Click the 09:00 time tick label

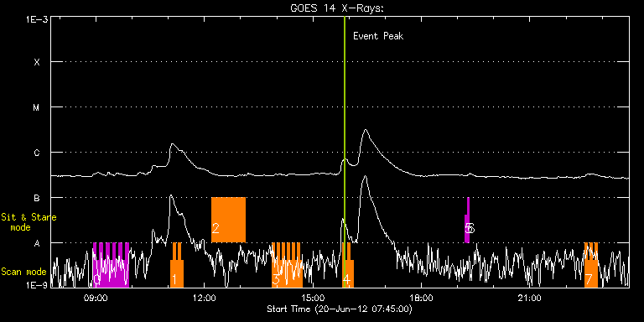[x=96, y=298]
